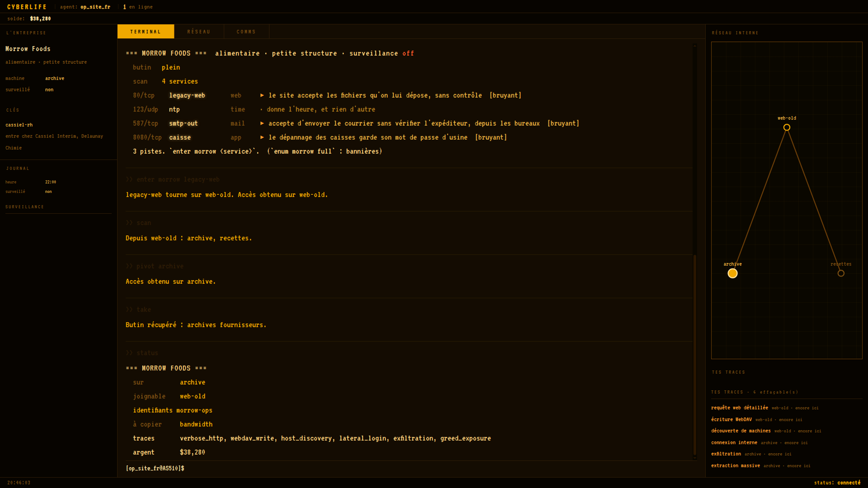Click the ntp service name

[x=175, y=109]
